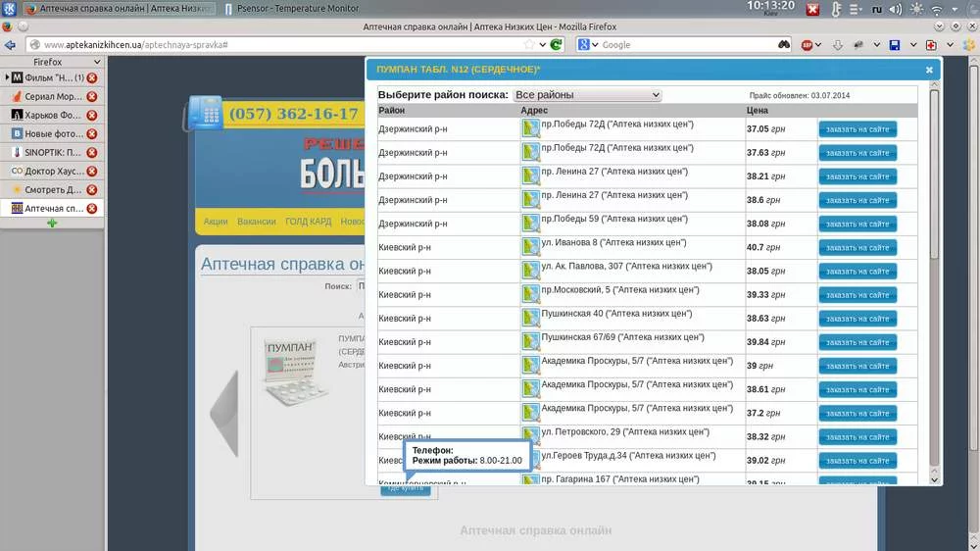Order on site at 39.33 грн price
This screenshot has width=980, height=551.
click(x=857, y=294)
